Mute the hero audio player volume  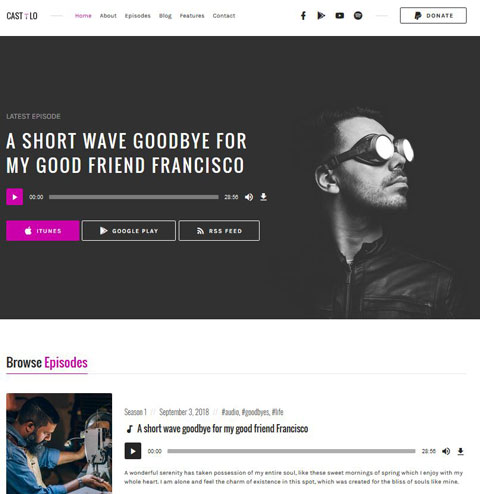click(x=249, y=197)
